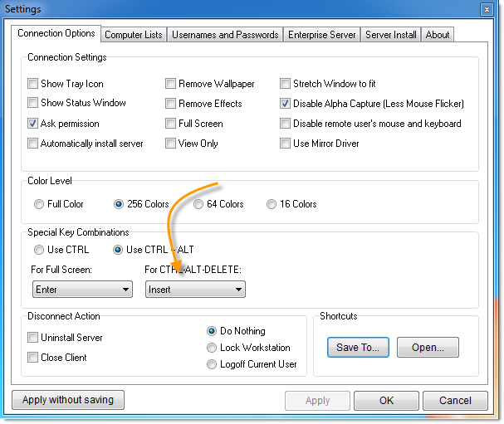Click Apply without saving button
The width and height of the screenshot is (504, 424).
coord(68,400)
